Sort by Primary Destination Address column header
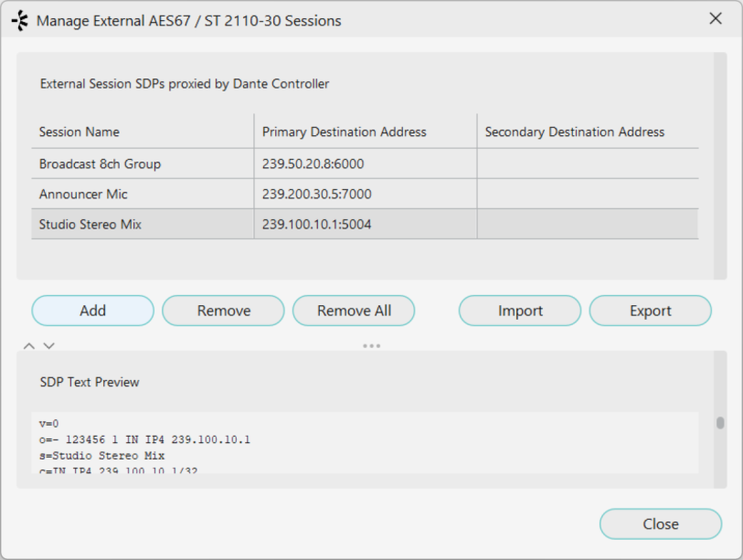743x560 pixels. click(x=344, y=132)
